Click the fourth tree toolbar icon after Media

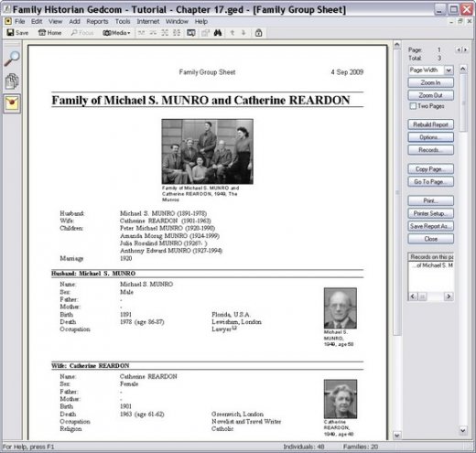coord(177,33)
